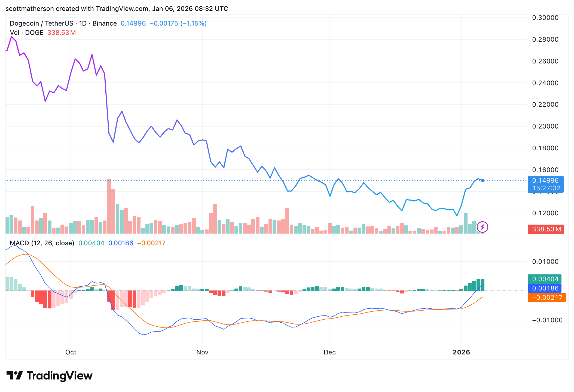Click the 2026 label on the time axis
Image resolution: width=574 pixels, height=392 pixels.
click(462, 352)
